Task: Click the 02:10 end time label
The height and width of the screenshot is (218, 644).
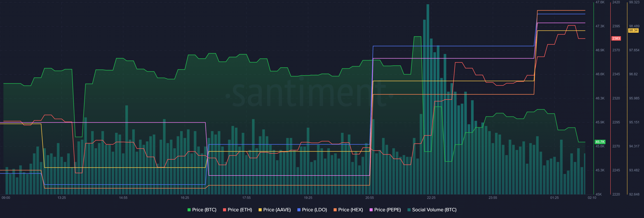Action: [x=592, y=198]
